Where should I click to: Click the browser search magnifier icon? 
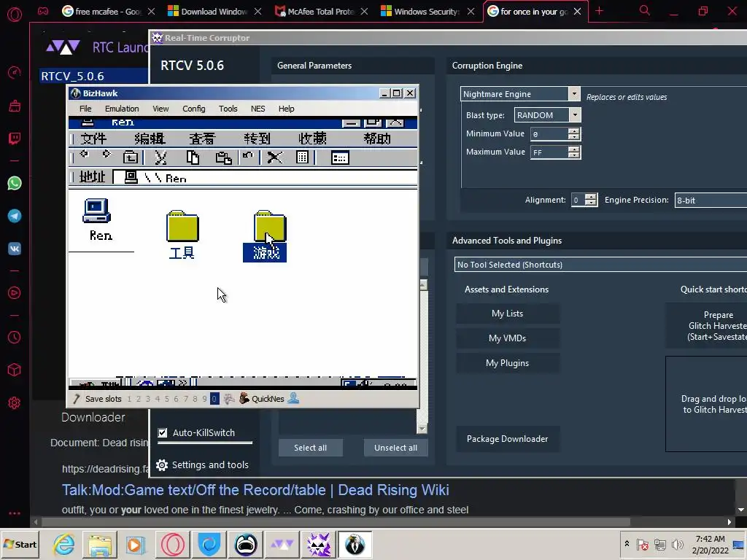(x=645, y=10)
